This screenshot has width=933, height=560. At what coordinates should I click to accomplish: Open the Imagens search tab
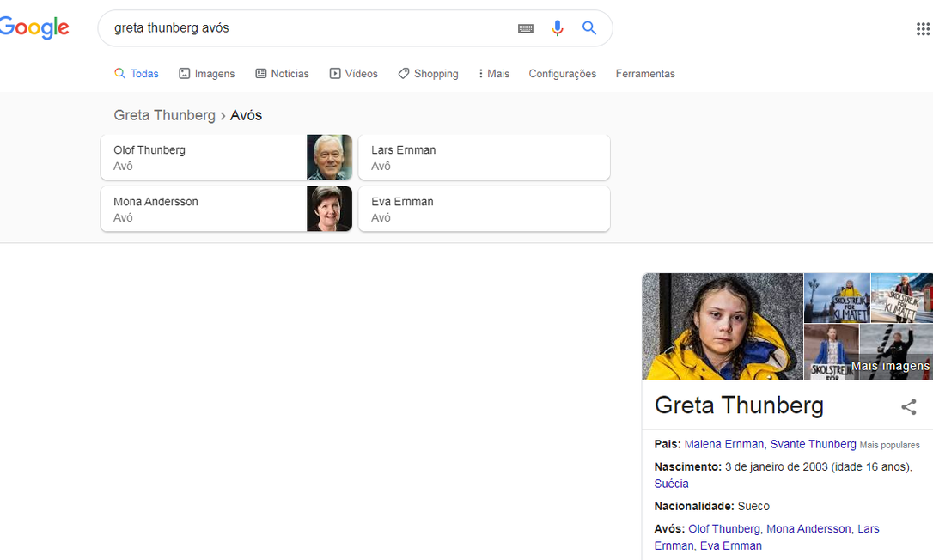pyautogui.click(x=206, y=74)
